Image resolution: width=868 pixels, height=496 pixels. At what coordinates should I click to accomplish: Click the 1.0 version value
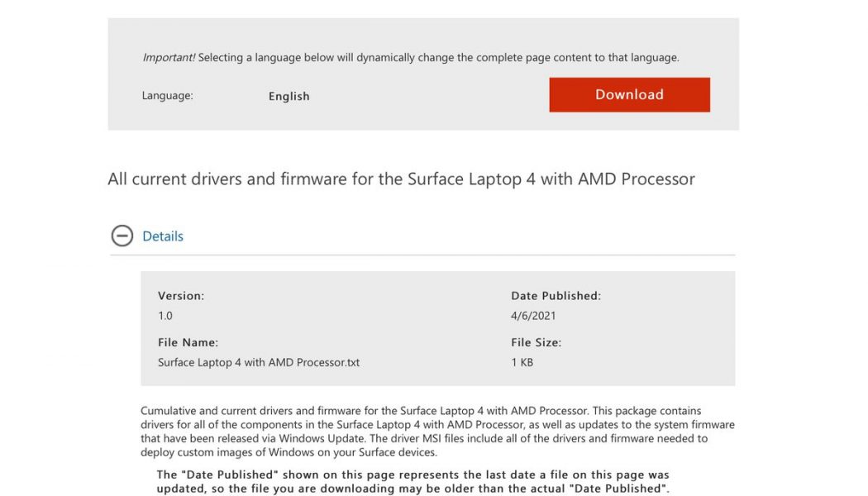(x=164, y=315)
